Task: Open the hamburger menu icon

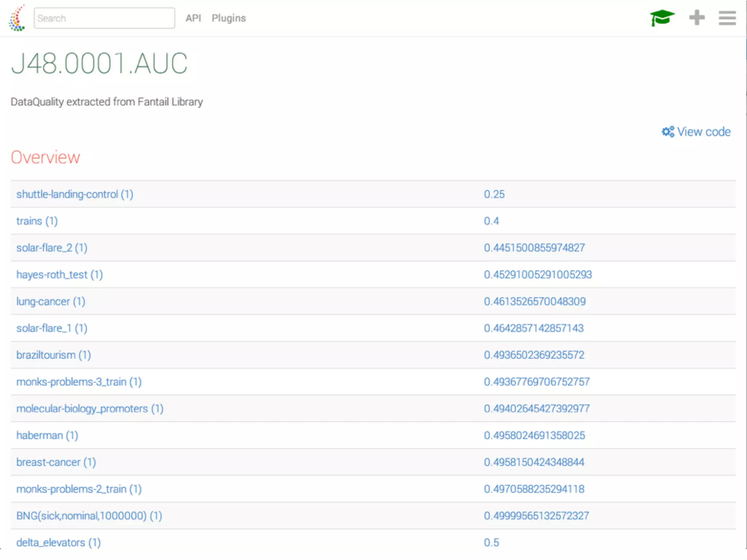Action: 727,18
